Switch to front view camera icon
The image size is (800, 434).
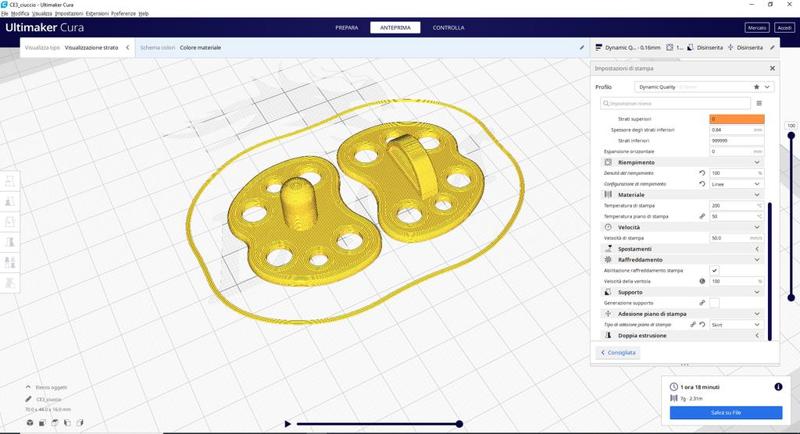coord(42,423)
